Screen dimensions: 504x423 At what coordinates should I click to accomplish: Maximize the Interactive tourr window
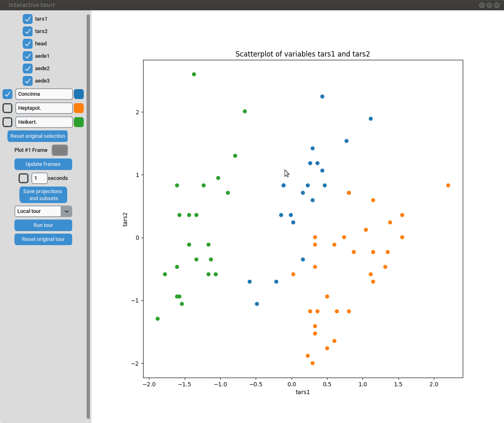pos(489,5)
